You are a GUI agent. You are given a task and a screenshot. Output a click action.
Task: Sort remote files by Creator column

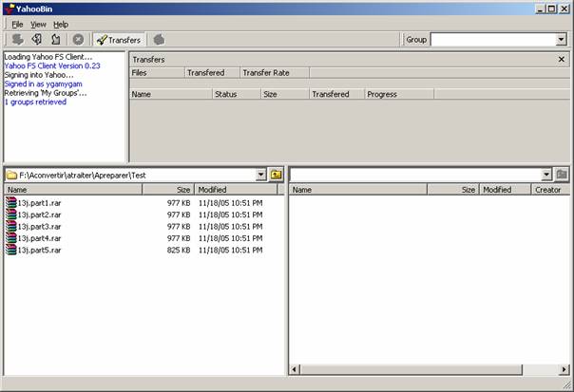tap(550, 190)
